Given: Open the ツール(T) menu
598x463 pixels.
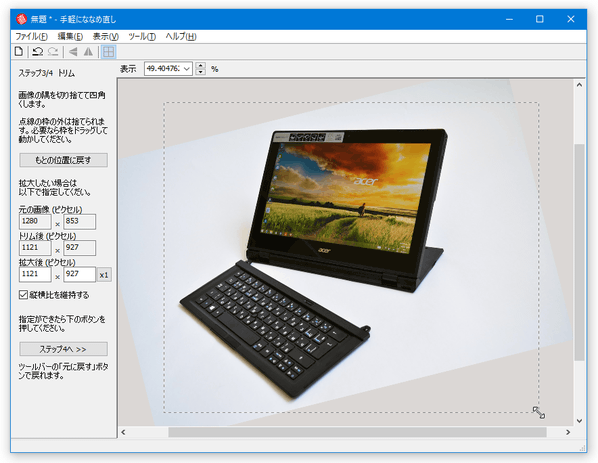Looking at the screenshot, I should coord(142,37).
